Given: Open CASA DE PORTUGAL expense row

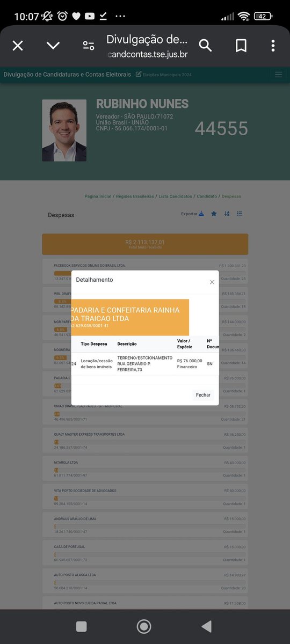Looking at the screenshot, I should point(145,552).
